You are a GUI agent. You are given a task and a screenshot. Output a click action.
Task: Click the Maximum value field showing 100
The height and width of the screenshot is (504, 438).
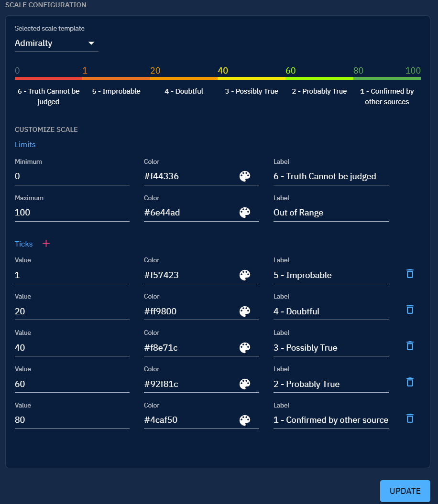tap(72, 213)
